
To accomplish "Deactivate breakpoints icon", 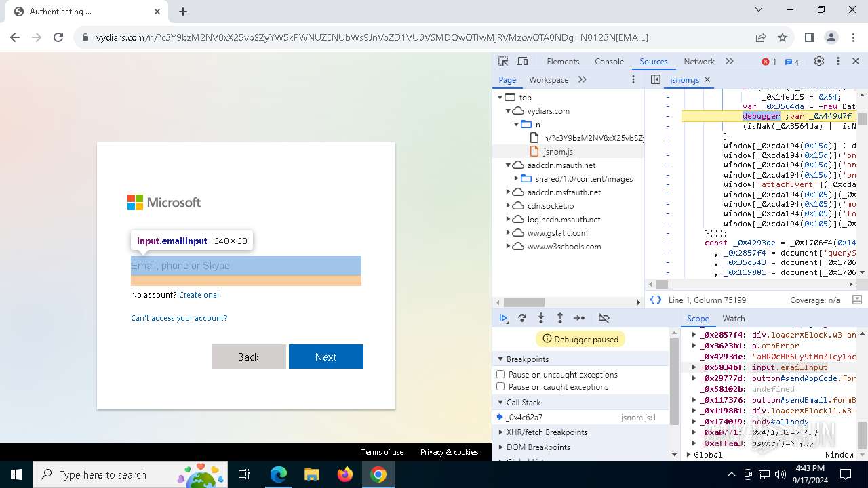I will click(604, 318).
